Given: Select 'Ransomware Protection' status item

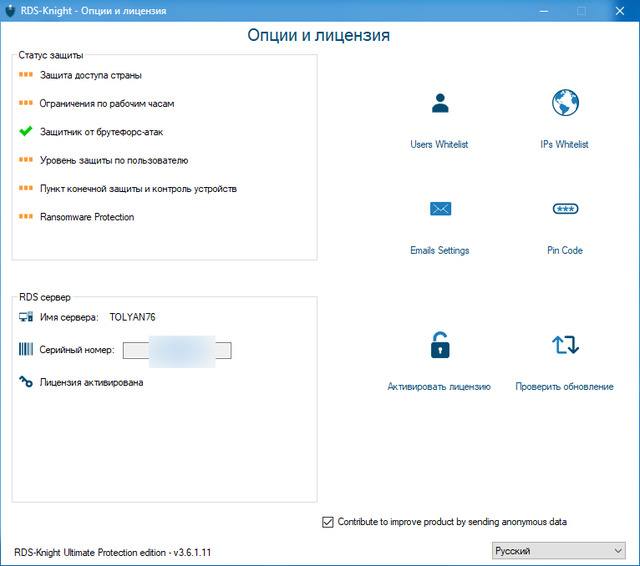Looking at the screenshot, I should click(87, 217).
